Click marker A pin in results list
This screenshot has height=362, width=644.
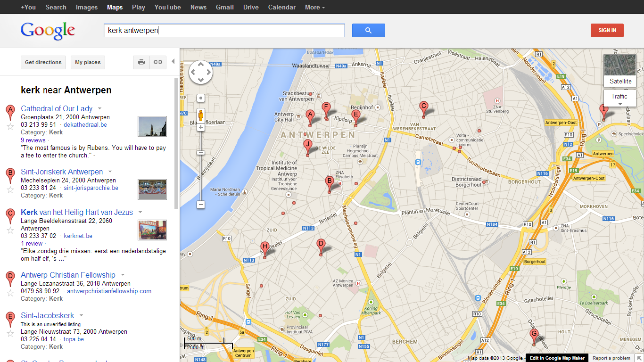click(x=10, y=113)
